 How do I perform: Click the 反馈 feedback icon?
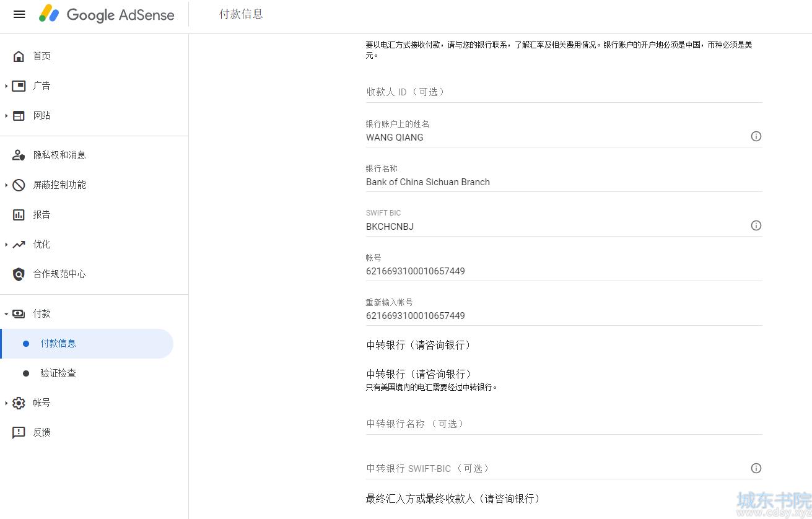[19, 433]
